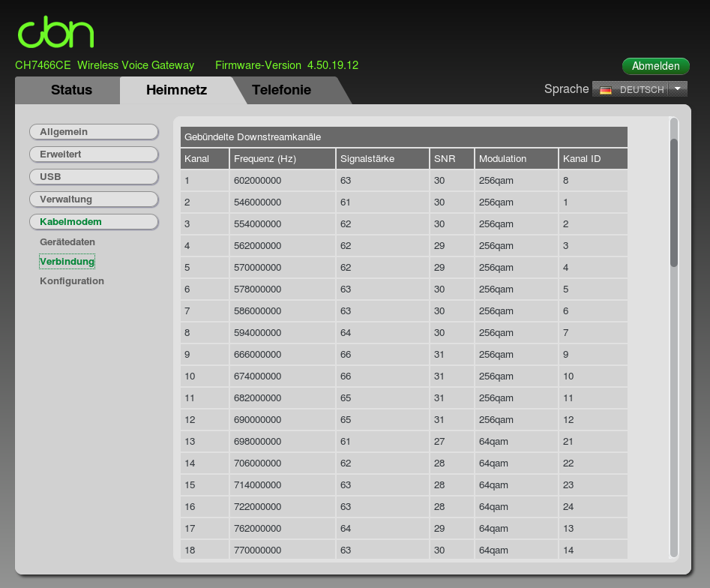Open the Erweitert section
710x588 pixels.
point(94,154)
